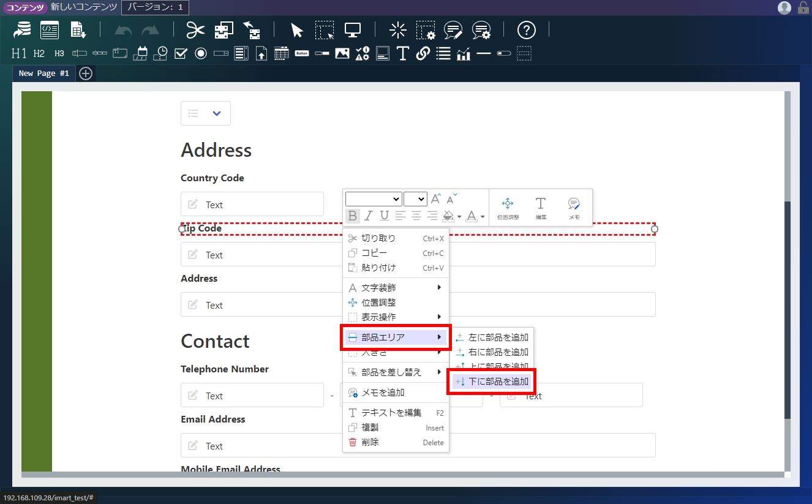Open the help question mark icon
The image size is (812, 504).
click(x=526, y=29)
